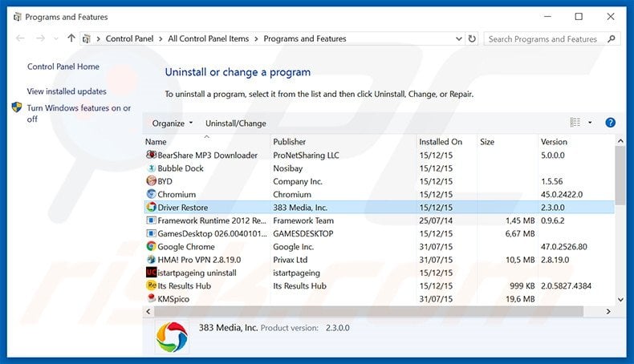634x364 pixels.
Task: Click the 6,67 MB size cell
Action: pos(520,233)
